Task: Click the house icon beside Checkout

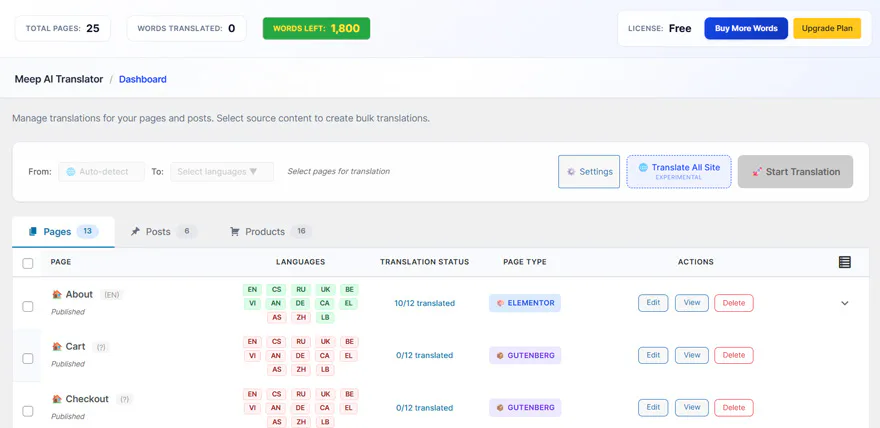Action: click(57, 399)
